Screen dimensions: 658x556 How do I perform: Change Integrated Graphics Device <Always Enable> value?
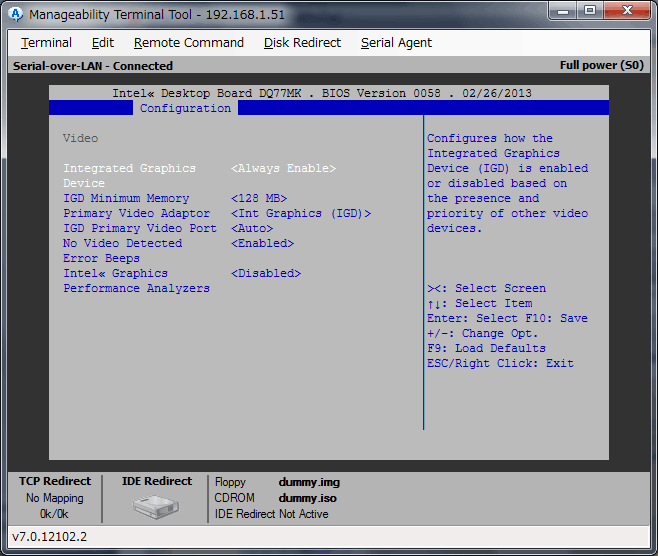[283, 168]
